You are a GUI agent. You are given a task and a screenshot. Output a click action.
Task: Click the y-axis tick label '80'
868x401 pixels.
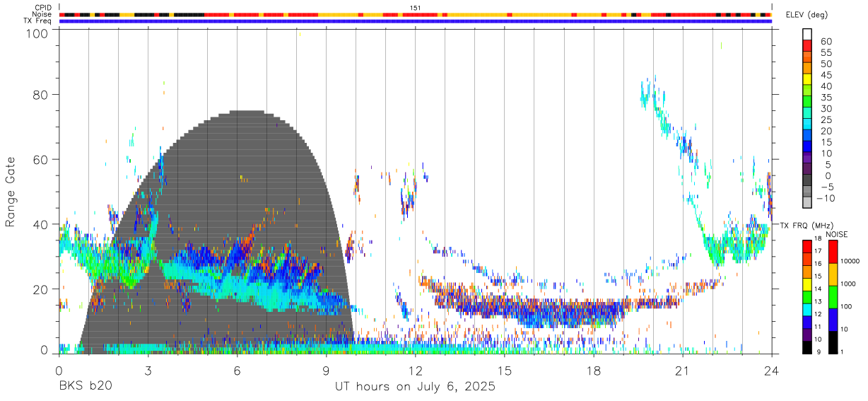tap(42, 95)
